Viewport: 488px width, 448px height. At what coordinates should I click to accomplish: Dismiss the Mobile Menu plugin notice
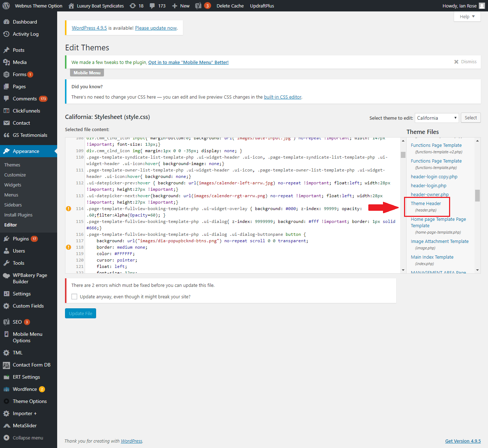(465, 62)
